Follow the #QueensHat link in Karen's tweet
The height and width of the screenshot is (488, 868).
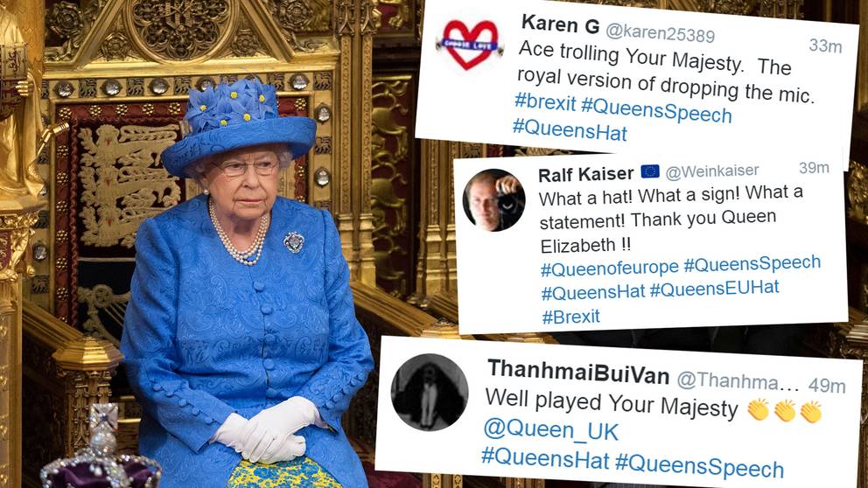click(570, 130)
